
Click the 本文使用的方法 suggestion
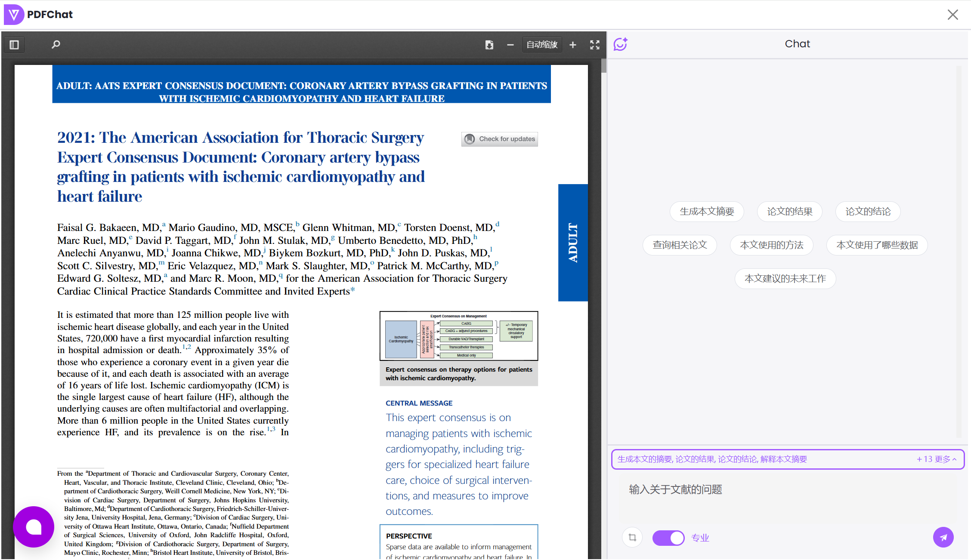(x=771, y=245)
